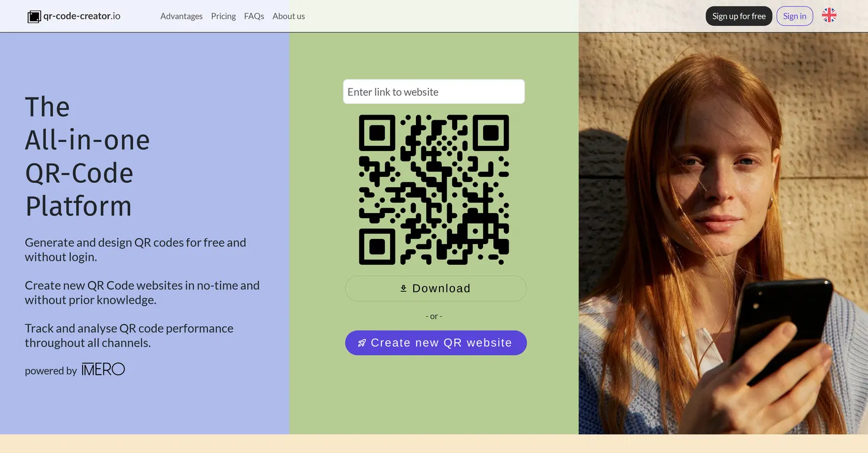Go to the FAQs section

tap(254, 16)
